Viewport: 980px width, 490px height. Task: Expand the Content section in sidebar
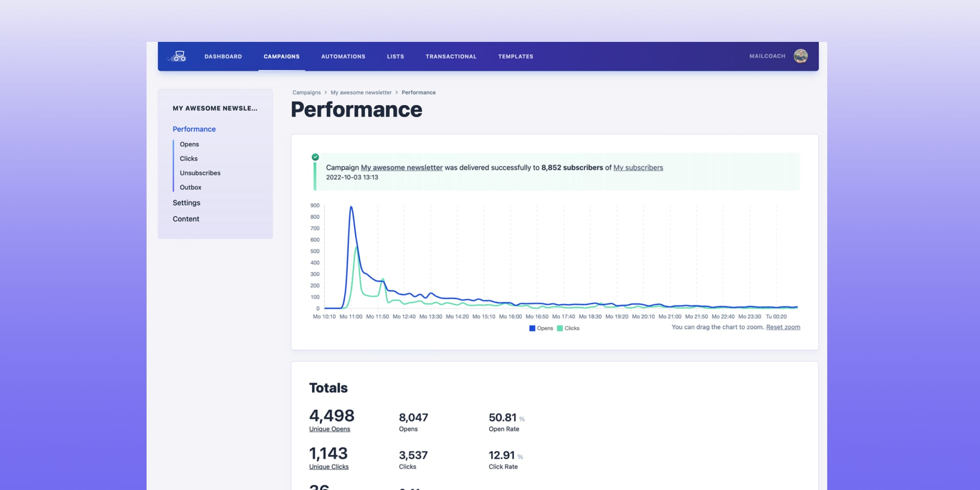pos(186,218)
